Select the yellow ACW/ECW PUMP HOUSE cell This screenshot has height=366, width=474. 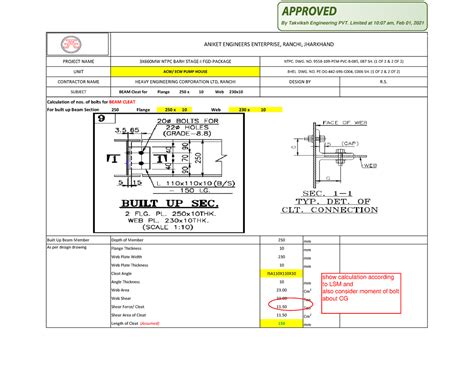point(185,71)
